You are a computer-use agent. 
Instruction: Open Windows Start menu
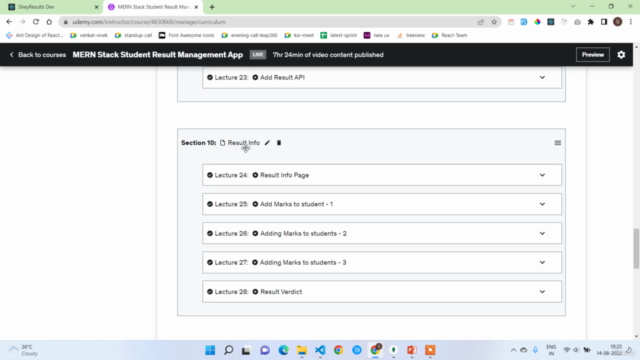[x=210, y=350]
